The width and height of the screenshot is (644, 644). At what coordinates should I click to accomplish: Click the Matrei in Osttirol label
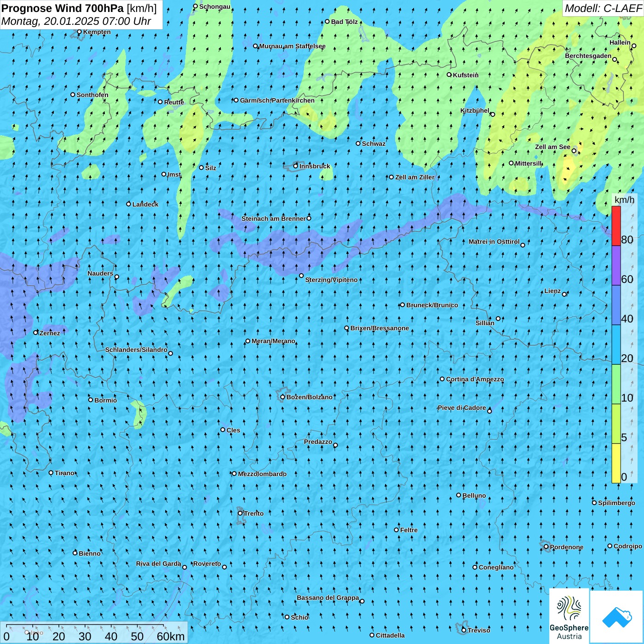coord(494,241)
